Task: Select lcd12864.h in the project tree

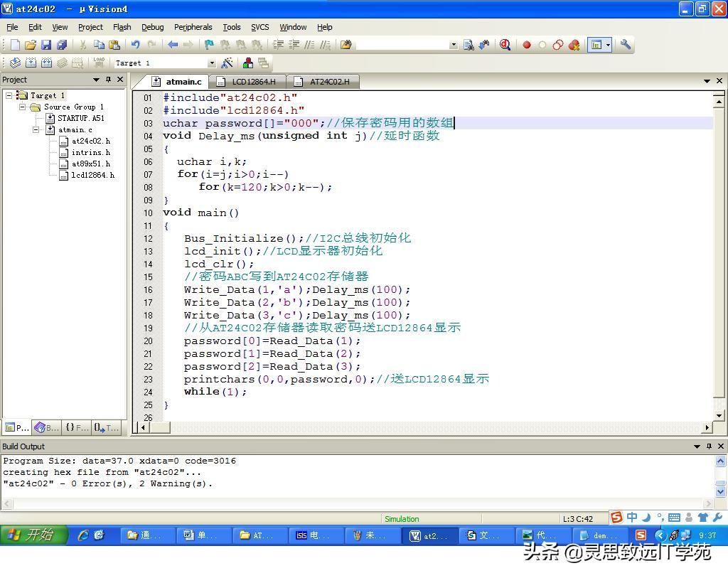Action: pyautogui.click(x=92, y=175)
